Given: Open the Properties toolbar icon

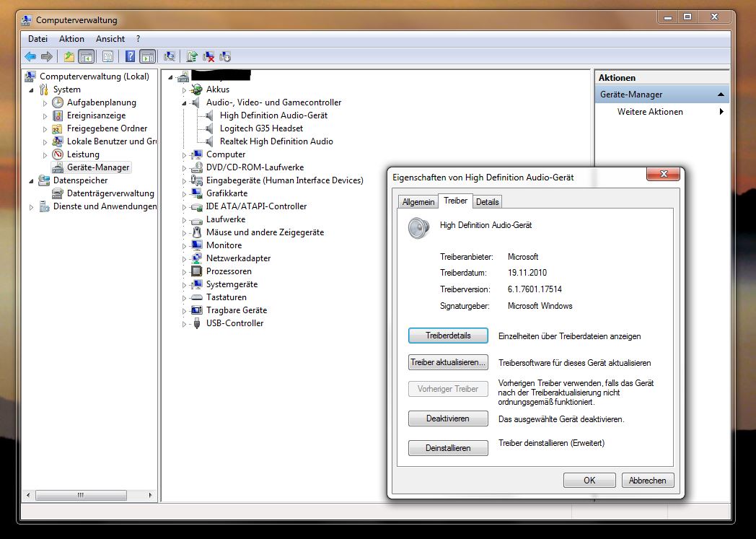Looking at the screenshot, I should 108,57.
